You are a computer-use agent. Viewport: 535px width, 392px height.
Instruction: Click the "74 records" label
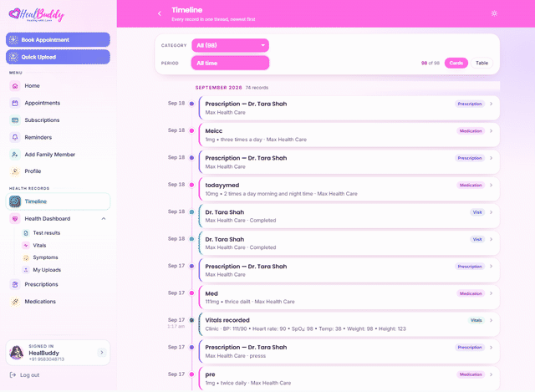pyautogui.click(x=257, y=88)
